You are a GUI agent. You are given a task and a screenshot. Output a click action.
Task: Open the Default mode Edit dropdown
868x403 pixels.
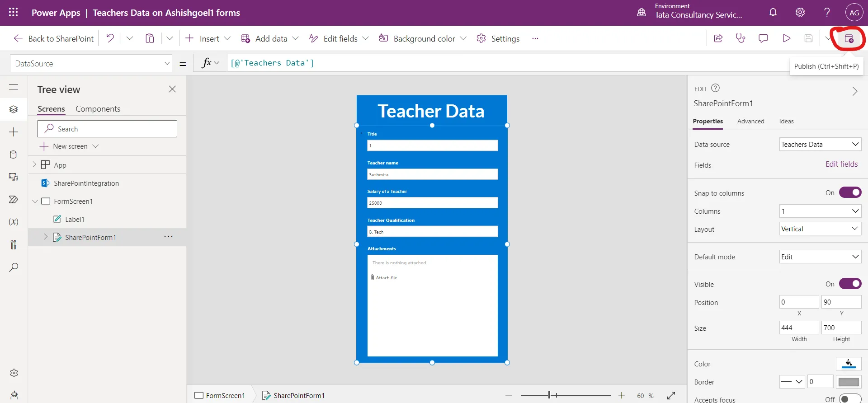click(820, 257)
